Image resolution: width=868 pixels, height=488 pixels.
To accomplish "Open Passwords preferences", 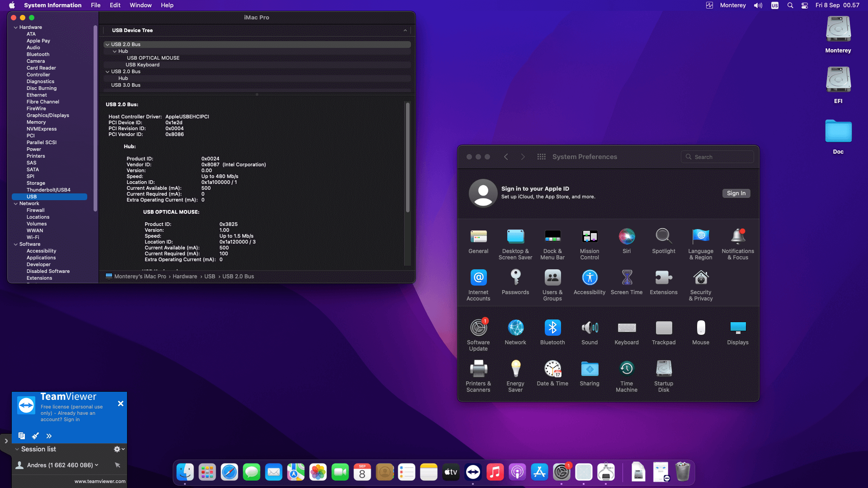I will (515, 277).
